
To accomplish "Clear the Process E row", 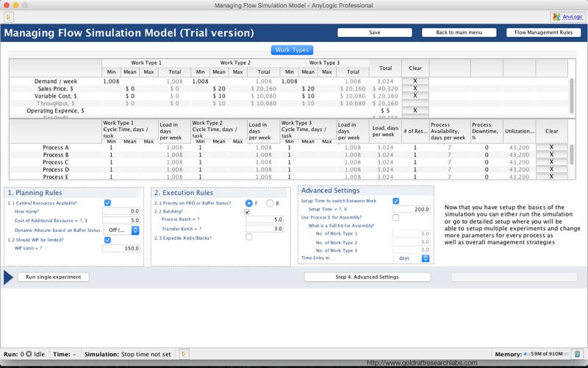I will tap(551, 177).
